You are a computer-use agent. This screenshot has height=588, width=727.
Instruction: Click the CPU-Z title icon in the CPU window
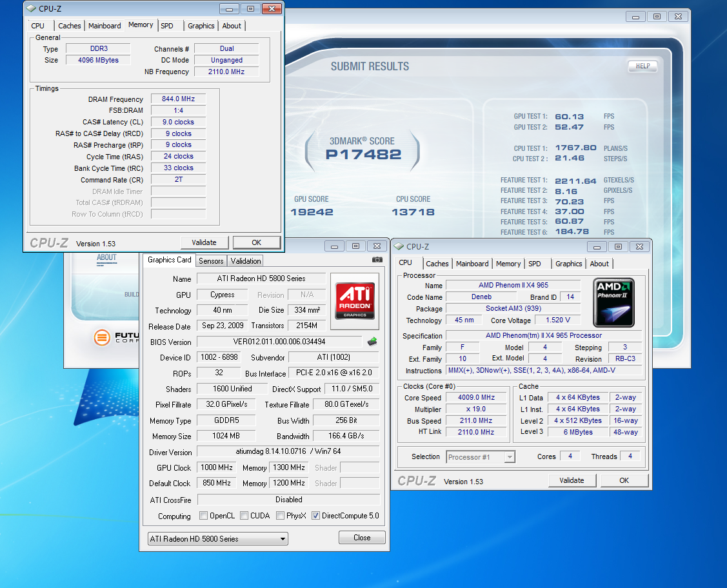coord(399,246)
